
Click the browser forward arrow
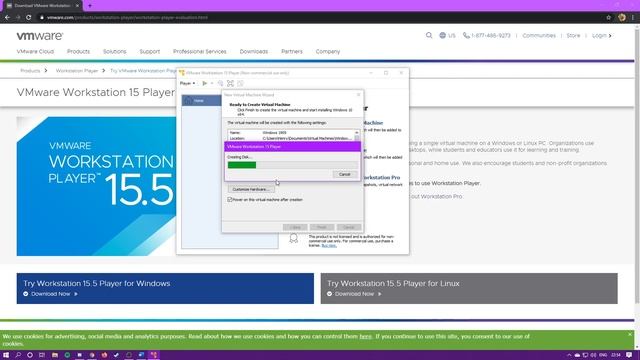[x=18, y=18]
